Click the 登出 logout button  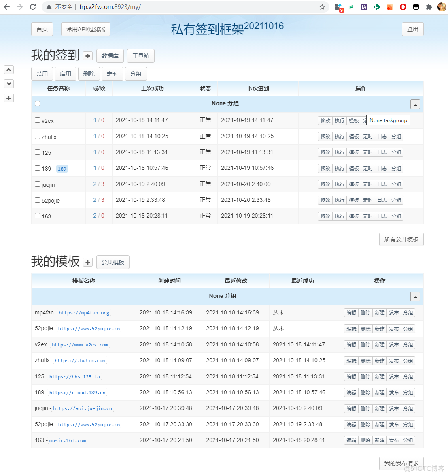(412, 29)
